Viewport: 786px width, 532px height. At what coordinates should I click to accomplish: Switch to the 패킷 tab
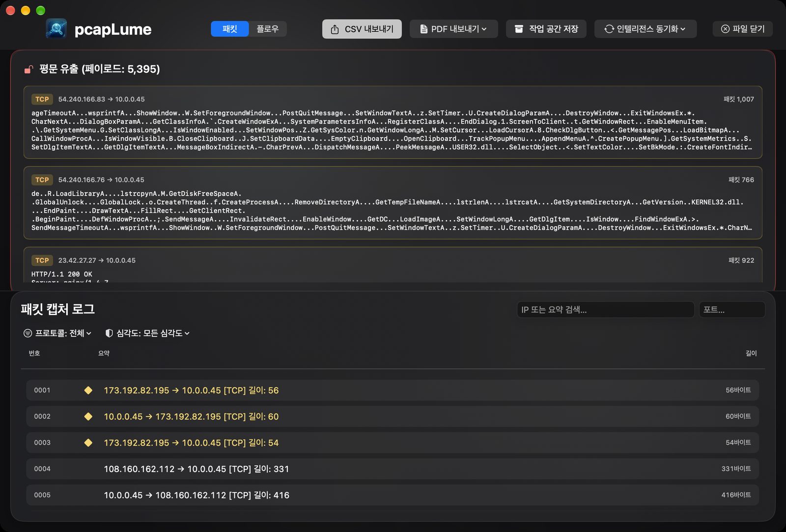(230, 29)
